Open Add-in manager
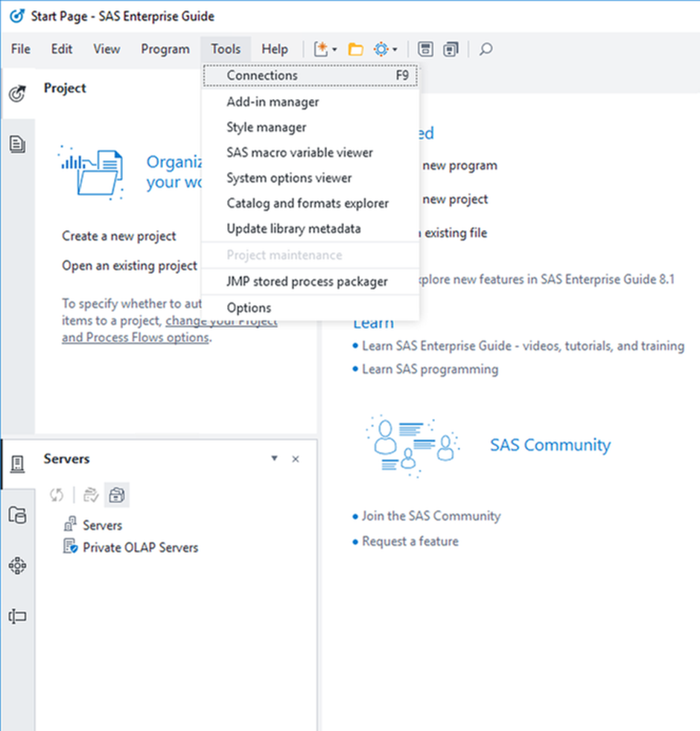The image size is (700, 731). tap(310, 102)
